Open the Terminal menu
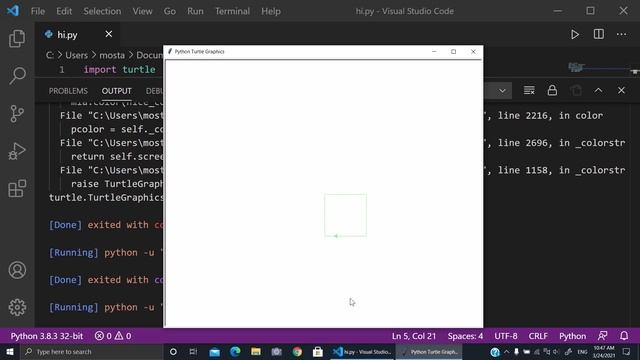The height and width of the screenshot is (360, 640). [232, 11]
